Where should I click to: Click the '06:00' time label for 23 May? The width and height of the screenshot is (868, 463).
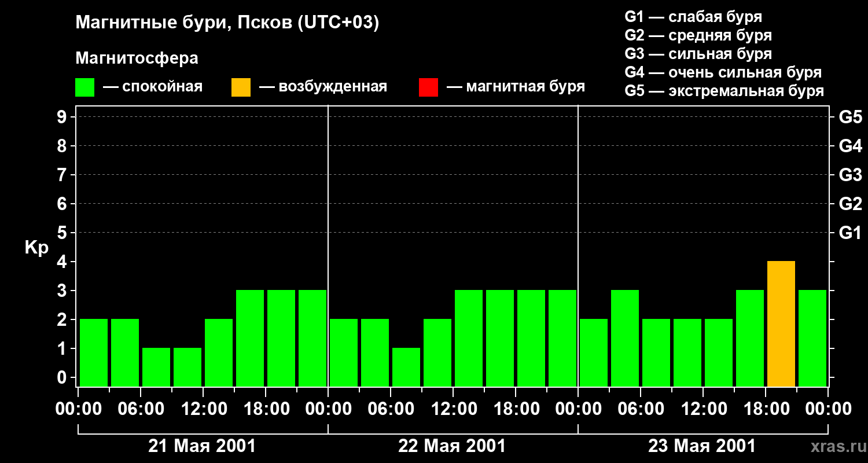pyautogui.click(x=641, y=409)
